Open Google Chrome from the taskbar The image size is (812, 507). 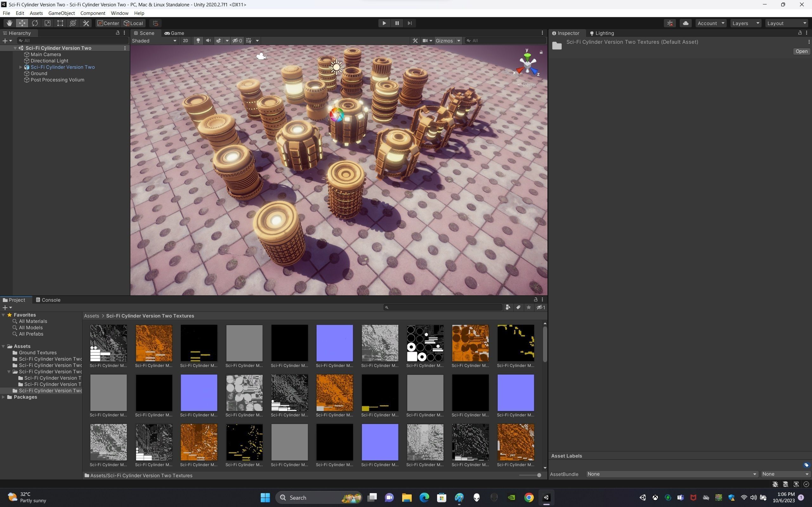[528, 497]
